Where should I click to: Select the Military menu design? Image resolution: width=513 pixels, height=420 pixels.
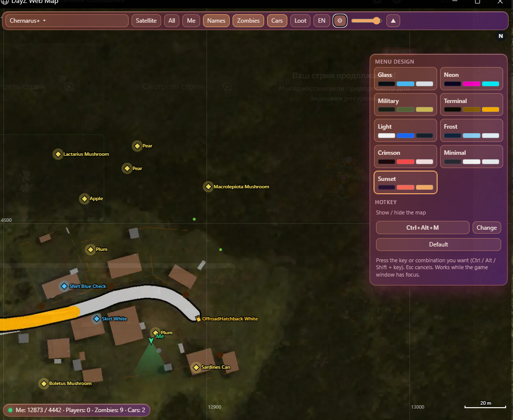[x=406, y=105]
